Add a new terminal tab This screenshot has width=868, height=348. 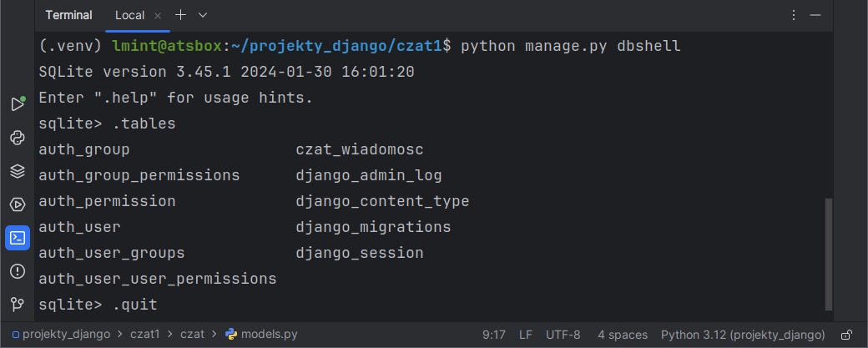coord(180,15)
